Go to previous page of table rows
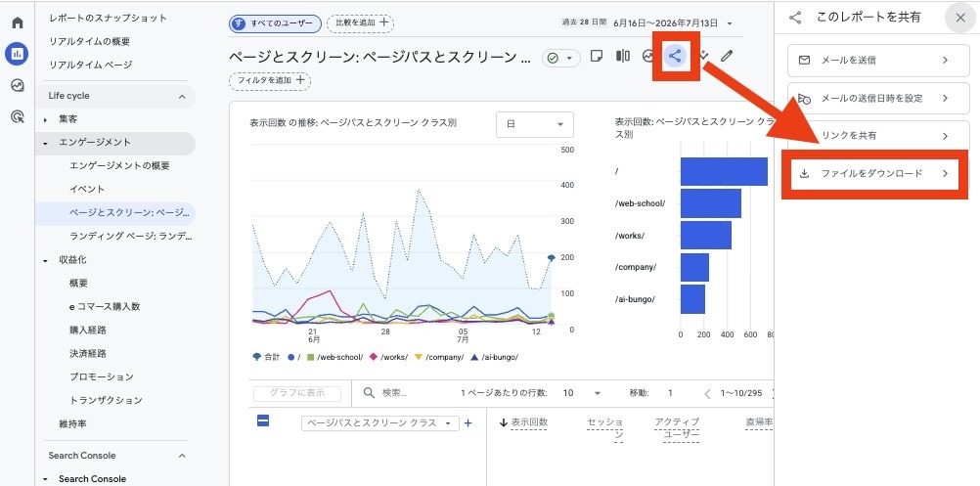 coord(707,393)
